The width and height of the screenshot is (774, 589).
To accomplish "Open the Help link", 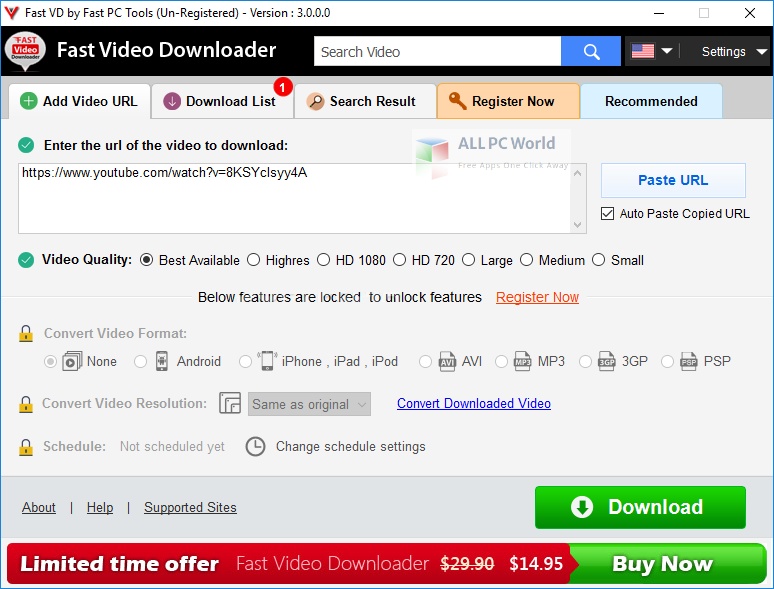I will (100, 507).
